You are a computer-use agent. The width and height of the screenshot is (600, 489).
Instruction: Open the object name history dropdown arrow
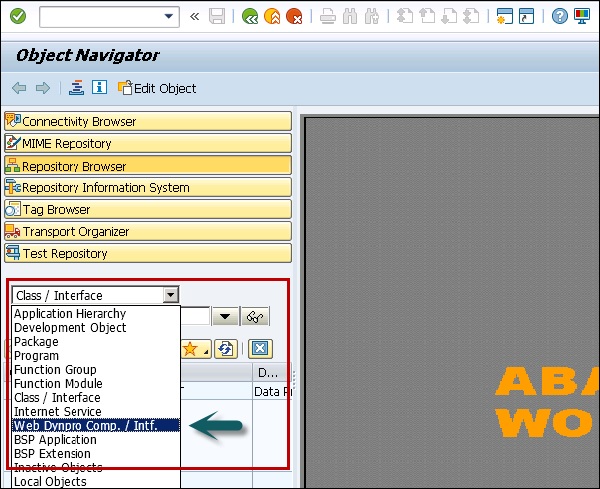click(226, 317)
